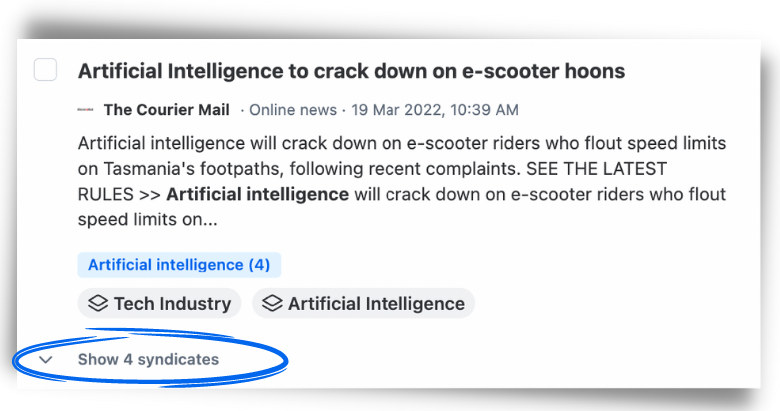Select the Tech Industry topic chip

click(159, 304)
